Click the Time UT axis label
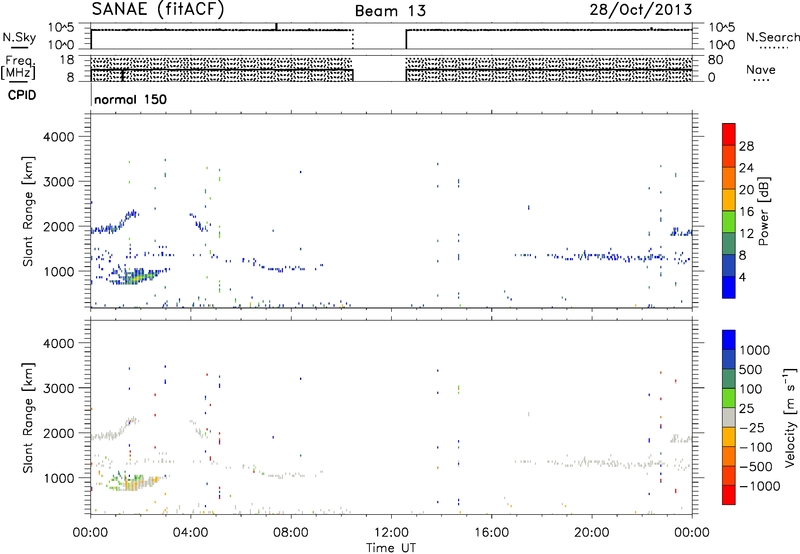 [391, 548]
